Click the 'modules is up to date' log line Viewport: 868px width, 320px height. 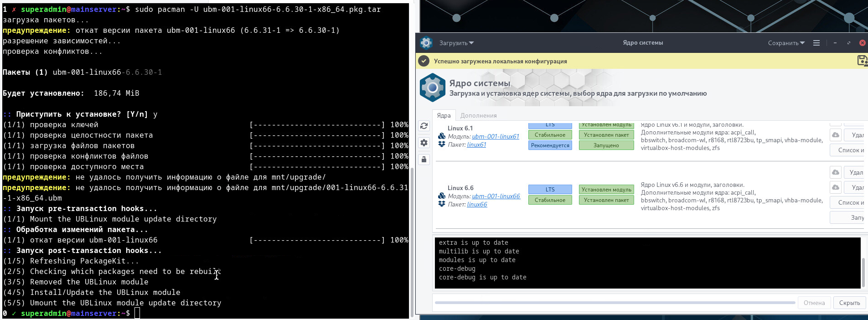(477, 260)
